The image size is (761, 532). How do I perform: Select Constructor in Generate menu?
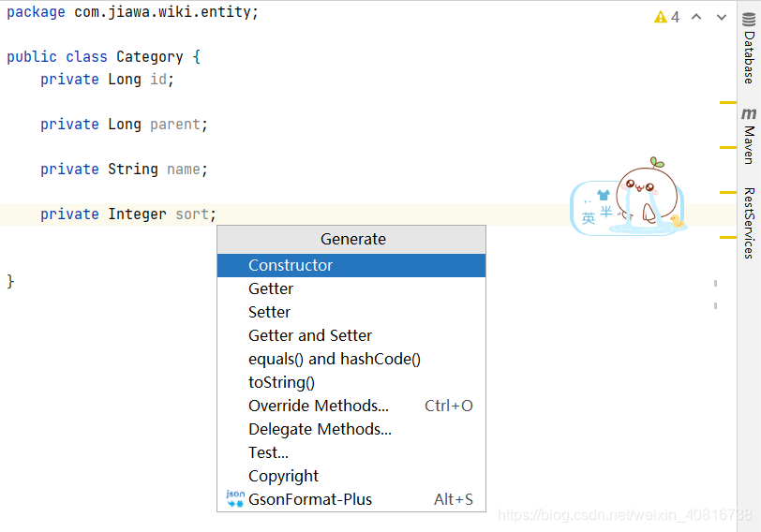point(351,265)
